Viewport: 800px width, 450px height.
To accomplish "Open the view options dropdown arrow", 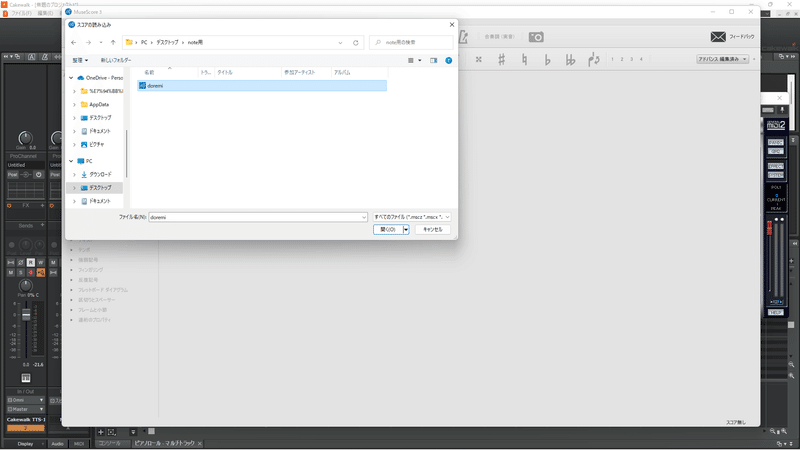I will coord(420,60).
